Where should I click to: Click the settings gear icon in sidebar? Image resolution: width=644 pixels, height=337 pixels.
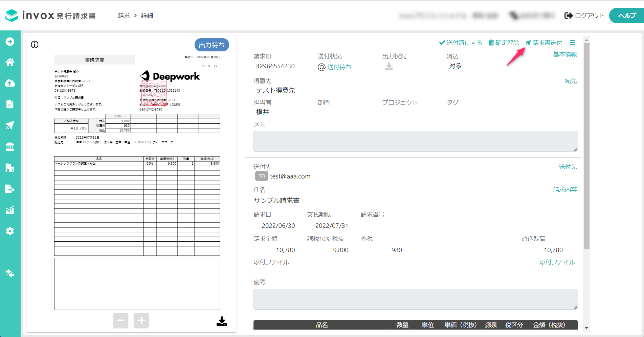click(x=10, y=231)
